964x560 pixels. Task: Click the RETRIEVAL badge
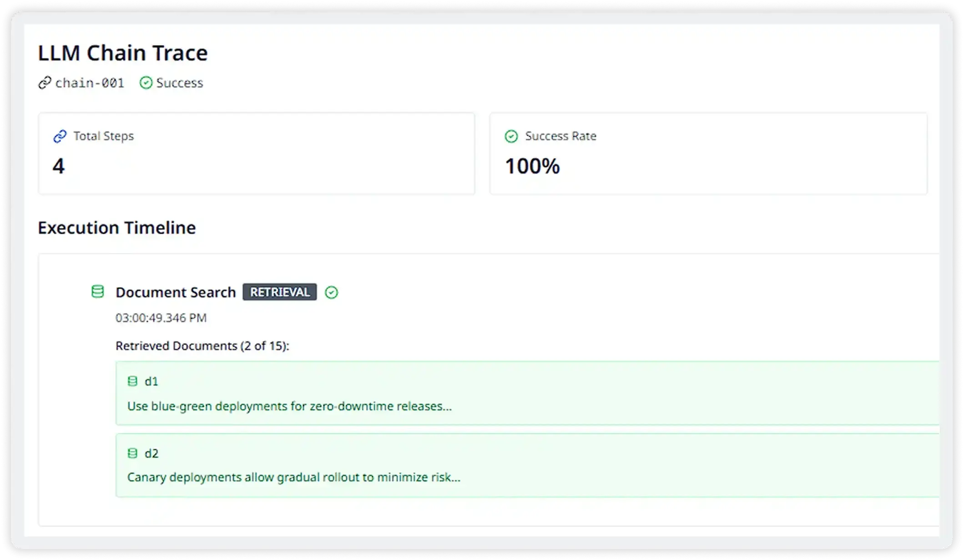[x=279, y=292]
